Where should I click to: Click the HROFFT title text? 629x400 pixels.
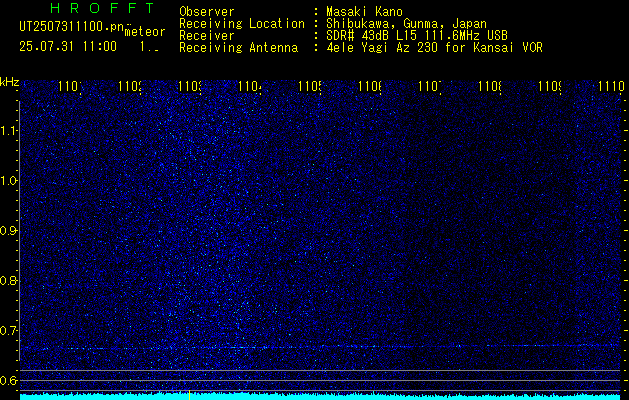tap(103, 8)
